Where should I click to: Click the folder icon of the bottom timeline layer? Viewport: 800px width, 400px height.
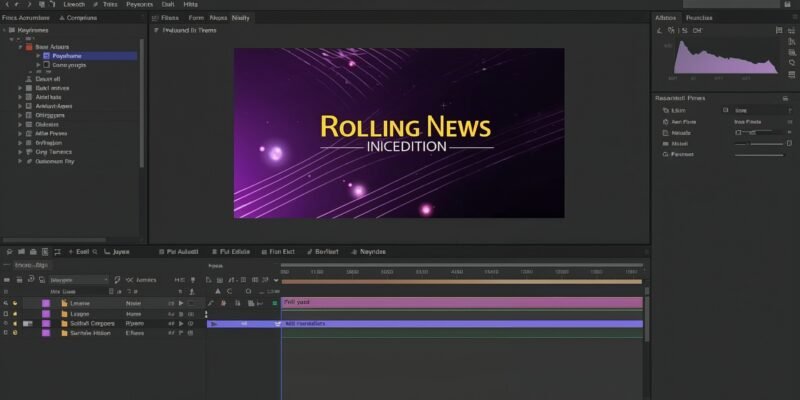(64, 334)
